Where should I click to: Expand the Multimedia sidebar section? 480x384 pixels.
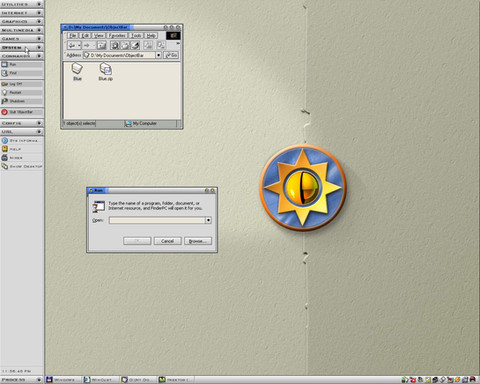pos(22,30)
